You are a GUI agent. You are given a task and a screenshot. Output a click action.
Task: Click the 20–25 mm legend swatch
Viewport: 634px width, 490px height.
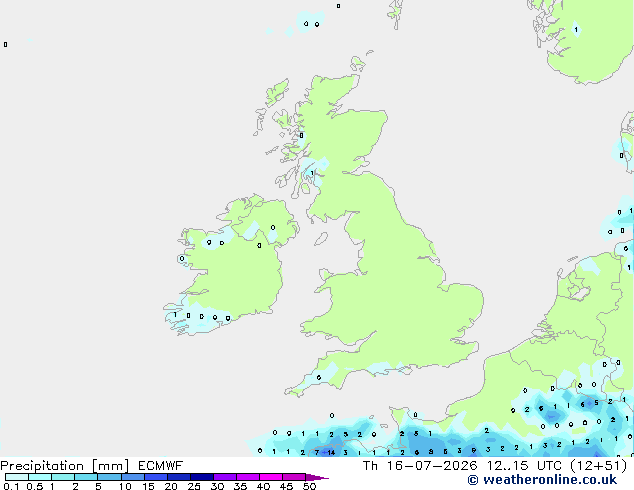[x=178, y=477]
